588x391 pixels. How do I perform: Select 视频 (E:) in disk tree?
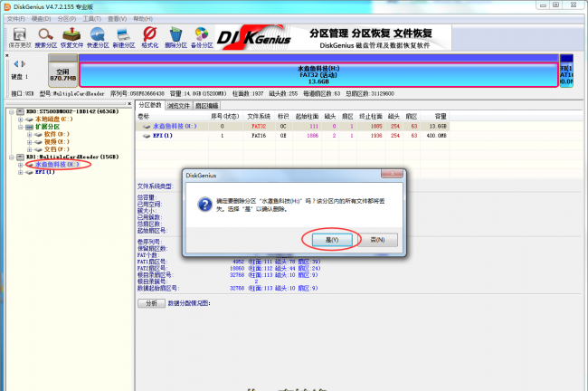(57, 142)
